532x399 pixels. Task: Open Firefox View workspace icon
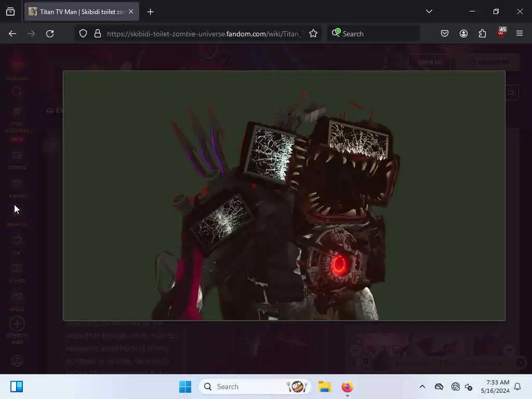click(10, 12)
